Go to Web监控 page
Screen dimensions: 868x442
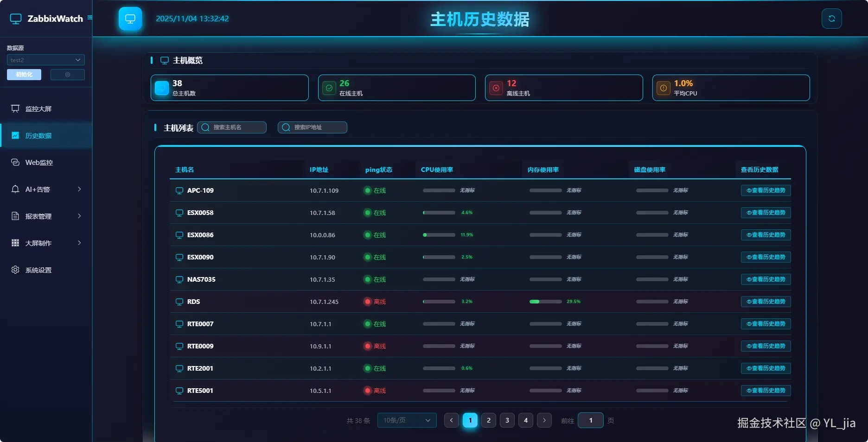click(x=46, y=163)
